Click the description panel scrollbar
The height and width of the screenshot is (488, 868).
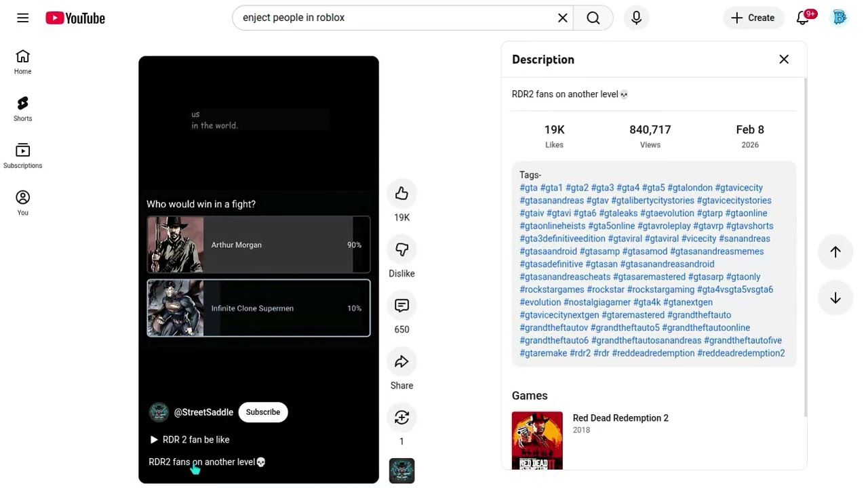coord(806,247)
